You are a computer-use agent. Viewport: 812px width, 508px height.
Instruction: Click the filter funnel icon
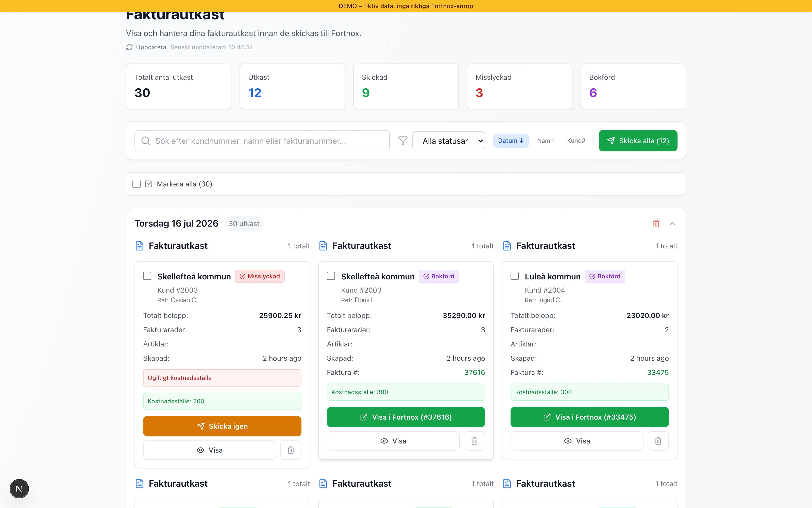click(x=403, y=141)
